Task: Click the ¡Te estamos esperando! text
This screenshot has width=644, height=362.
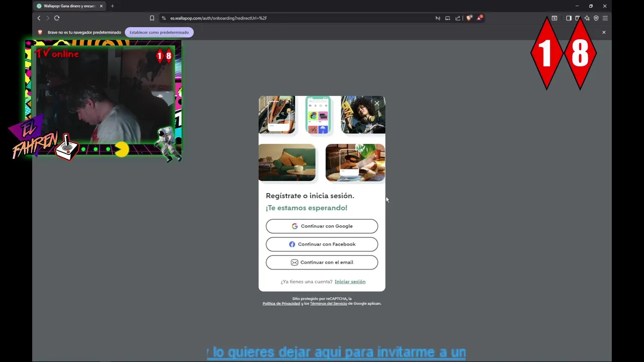Action: point(306,208)
